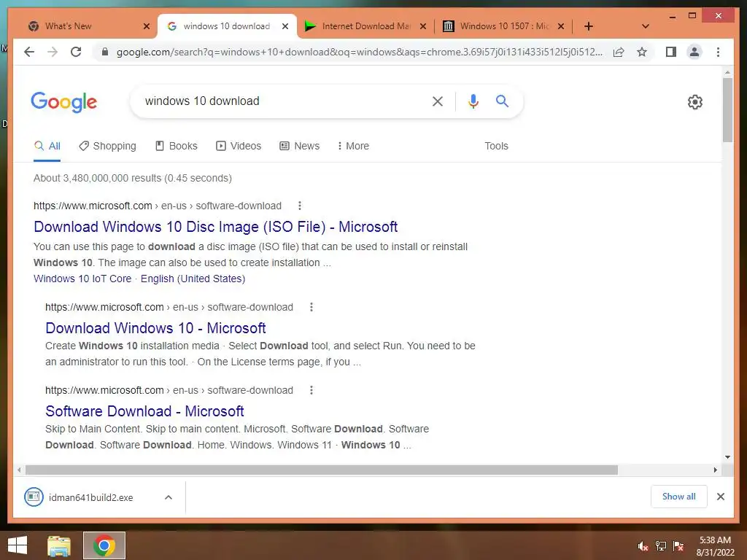Viewport: 747px width, 560px height.
Task: Expand options for idman641build2.exe download
Action: point(169,497)
